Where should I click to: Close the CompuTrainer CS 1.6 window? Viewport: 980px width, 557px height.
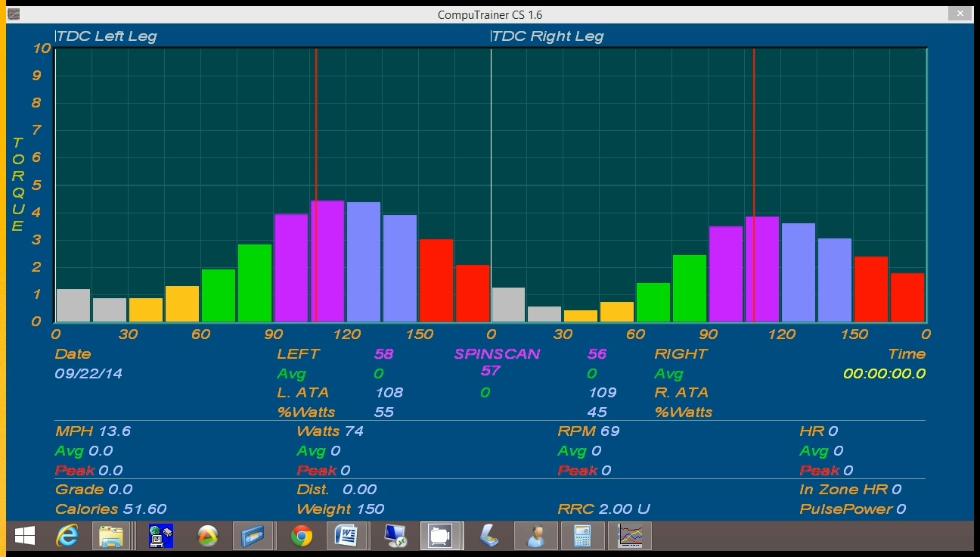(x=960, y=14)
